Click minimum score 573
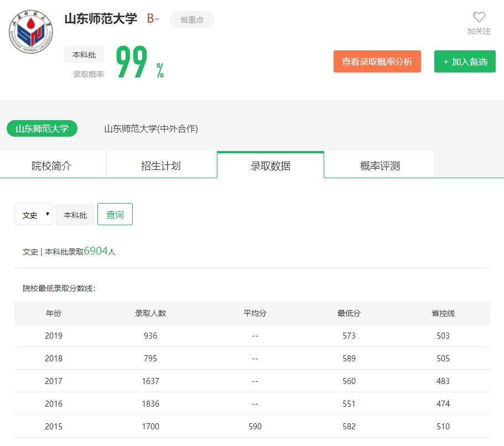The height and width of the screenshot is (446, 504). (x=349, y=336)
